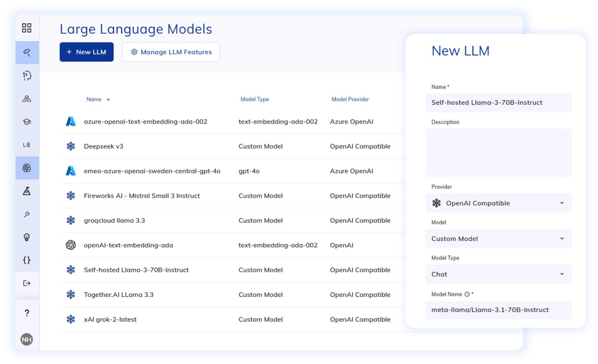
Task: Open the plug connector icon in sidebar
Action: point(27,214)
